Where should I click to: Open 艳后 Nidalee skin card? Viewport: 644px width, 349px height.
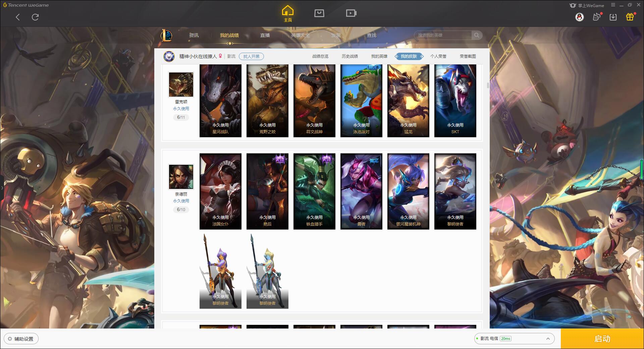[267, 191]
